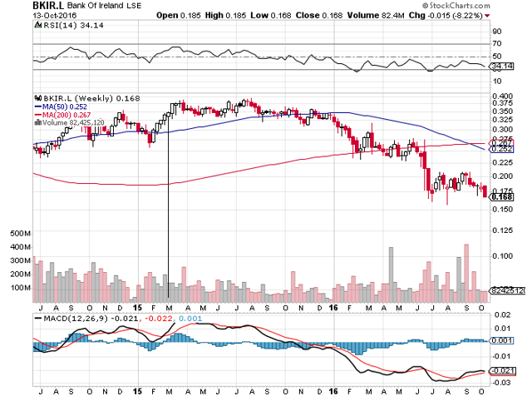This screenshot has height=401, width=532.
Task: Click the volume bars icon in legend
Action: 37,122
